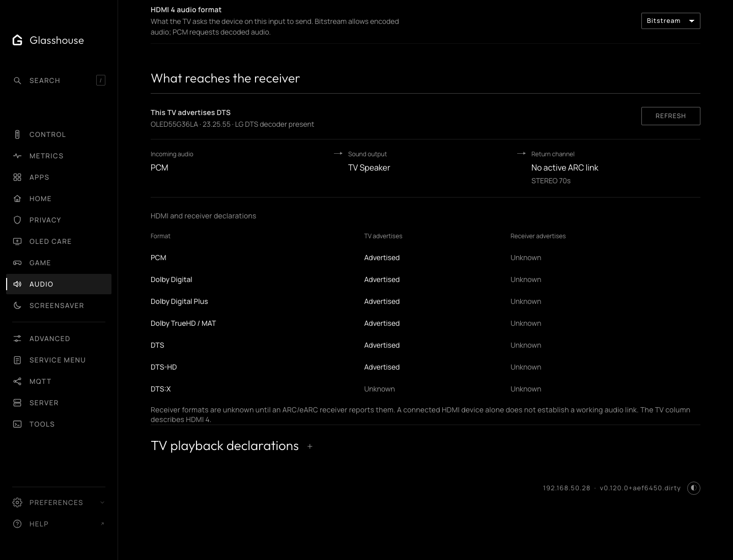The height and width of the screenshot is (560, 733).
Task: Click the IP address 192.168.50.28
Action: (x=566, y=488)
